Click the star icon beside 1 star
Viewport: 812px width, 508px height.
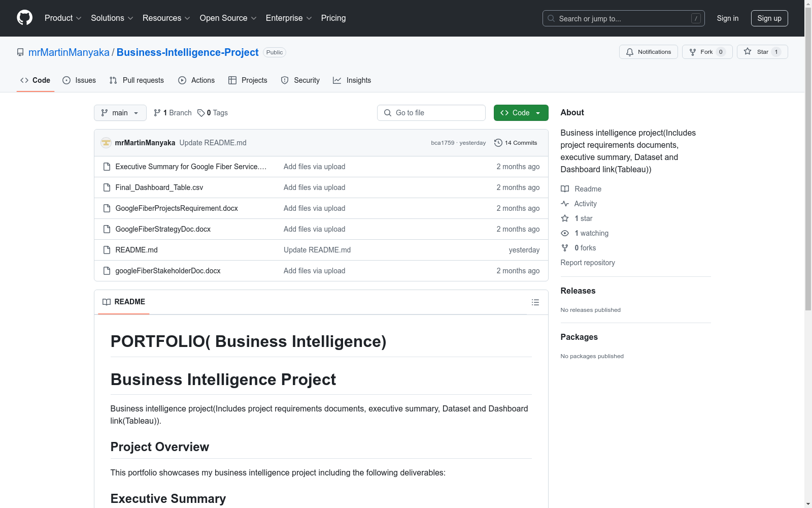tap(565, 218)
